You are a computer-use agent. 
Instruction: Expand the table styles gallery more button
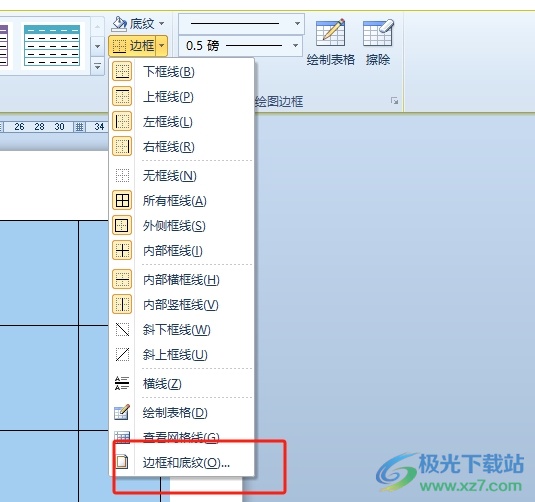(x=97, y=66)
